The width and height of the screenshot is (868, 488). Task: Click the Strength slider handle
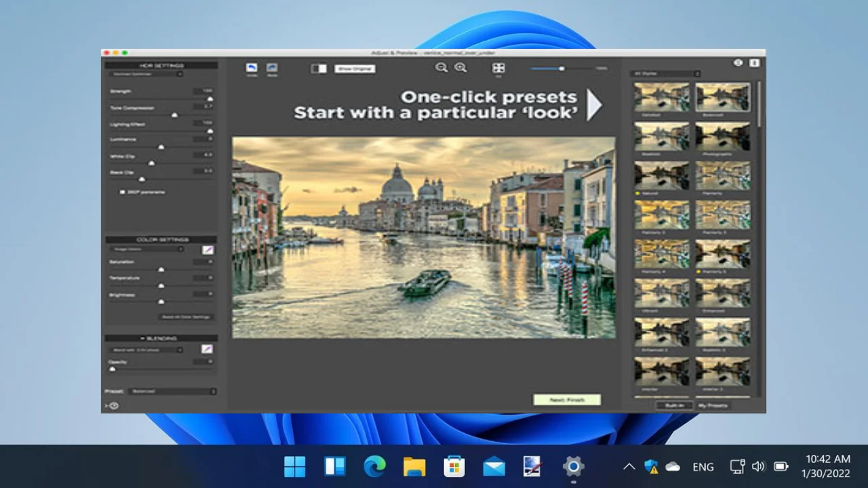(210, 98)
